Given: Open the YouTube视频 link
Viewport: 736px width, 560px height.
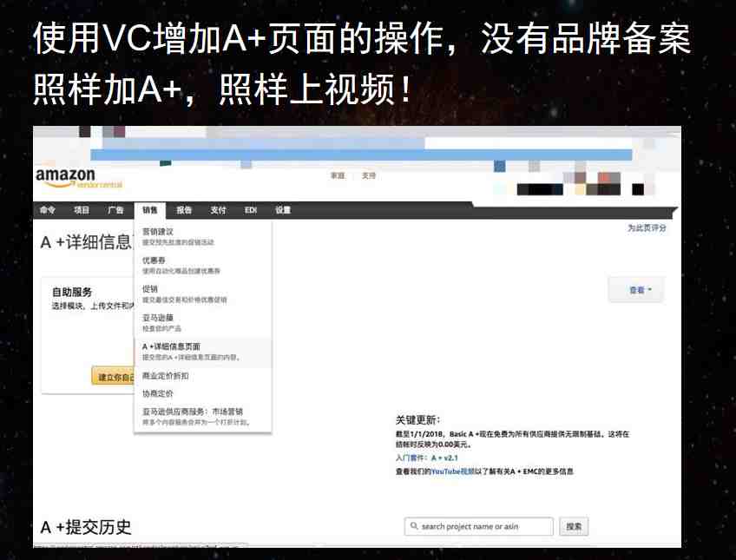Looking at the screenshot, I should (453, 471).
